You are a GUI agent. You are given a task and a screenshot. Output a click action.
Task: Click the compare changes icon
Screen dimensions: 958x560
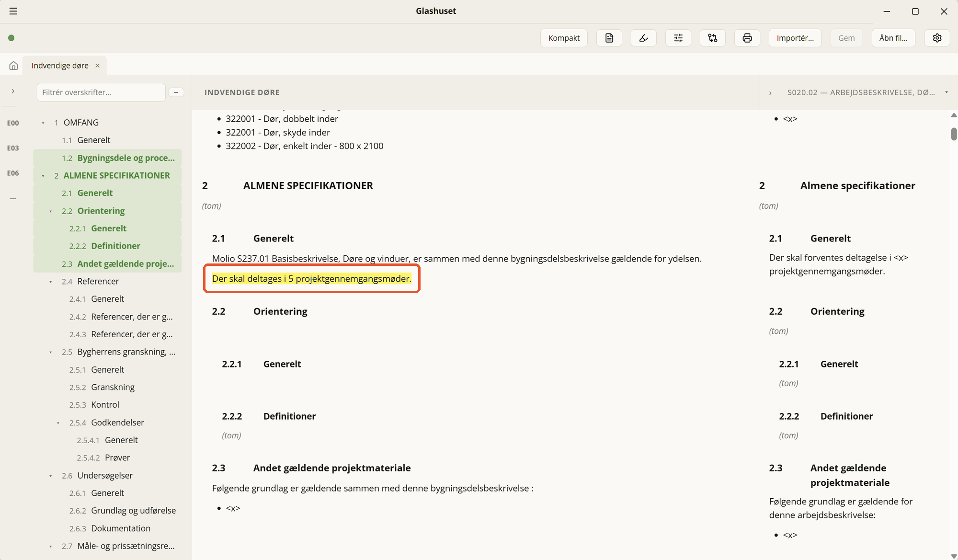713,38
